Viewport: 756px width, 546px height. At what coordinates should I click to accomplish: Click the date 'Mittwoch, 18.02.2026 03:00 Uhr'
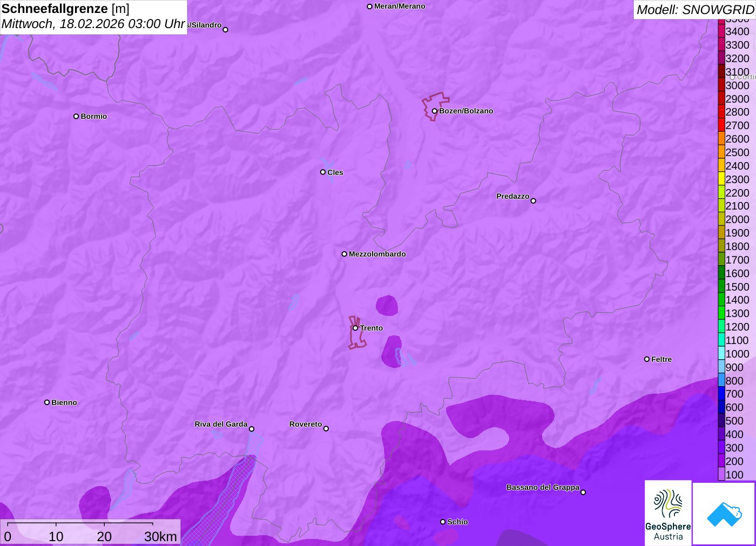click(93, 24)
